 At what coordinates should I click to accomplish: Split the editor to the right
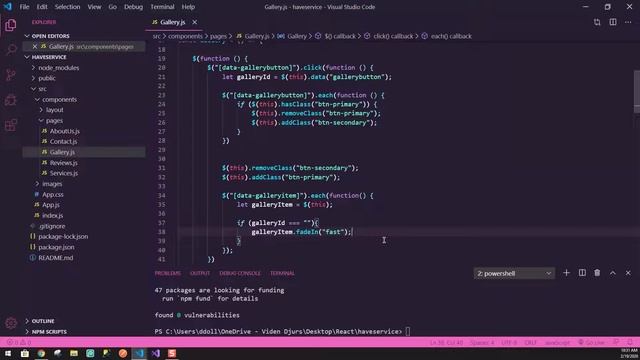613,22
